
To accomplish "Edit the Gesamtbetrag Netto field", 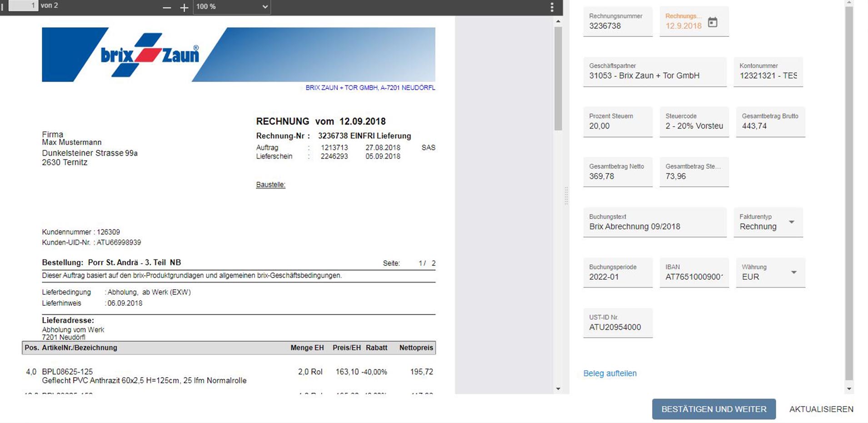I will pos(618,172).
